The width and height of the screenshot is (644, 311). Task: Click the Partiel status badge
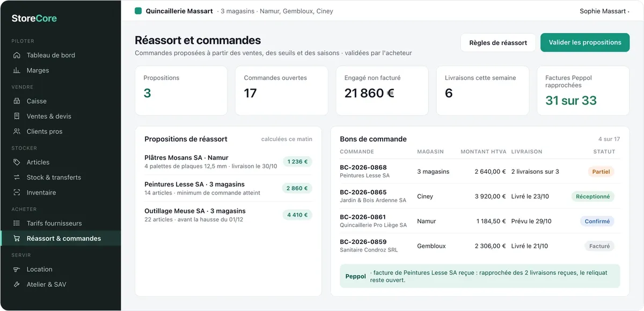(x=601, y=172)
